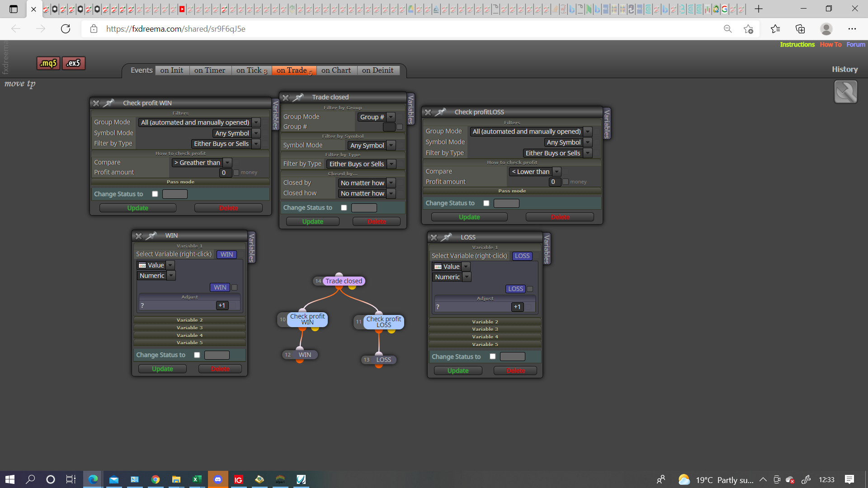This screenshot has height=488, width=868.
Task: Open Discord from the taskbar
Action: point(218,479)
